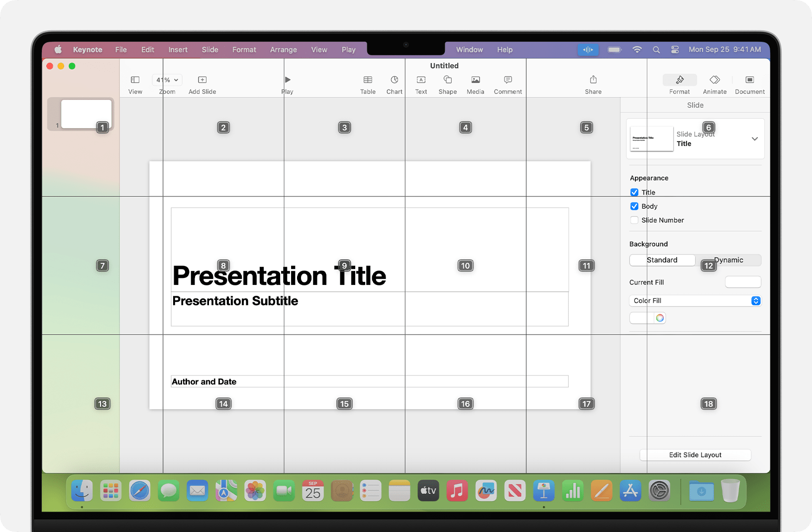This screenshot has height=532, width=812.
Task: Open the Format menu in the menu bar
Action: [x=244, y=50]
